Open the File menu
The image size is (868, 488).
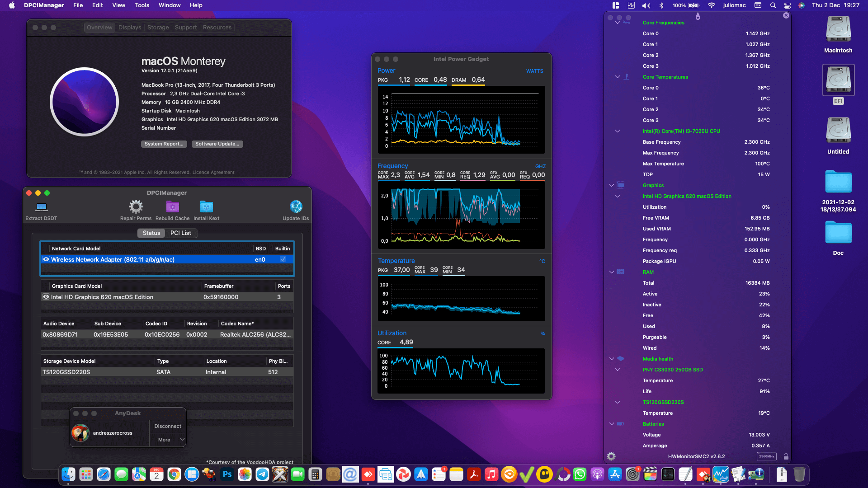click(78, 5)
